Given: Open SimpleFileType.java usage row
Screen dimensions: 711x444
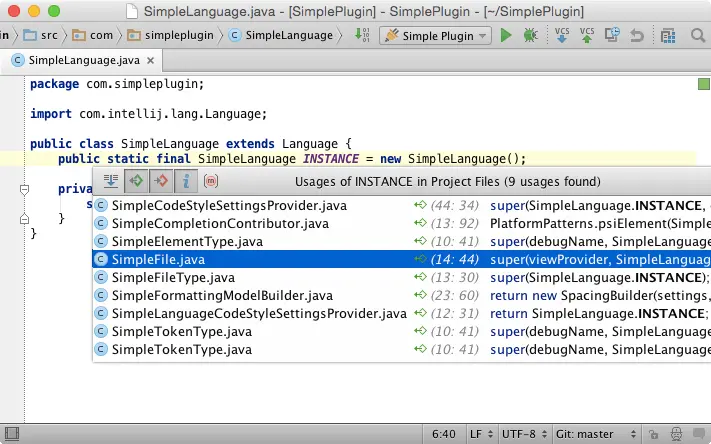Looking at the screenshot, I should point(402,278).
